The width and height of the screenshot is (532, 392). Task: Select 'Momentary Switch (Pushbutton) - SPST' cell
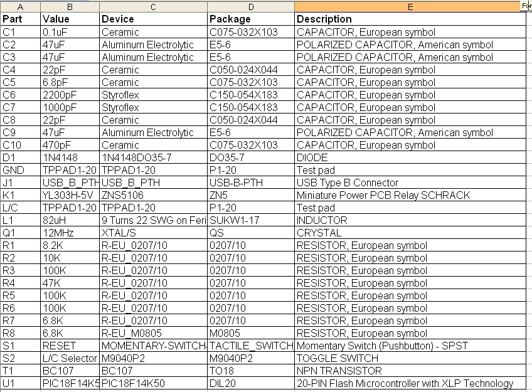point(410,346)
